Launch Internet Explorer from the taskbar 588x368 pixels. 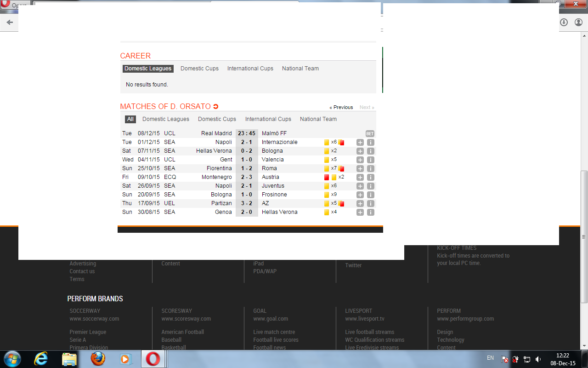[41, 359]
